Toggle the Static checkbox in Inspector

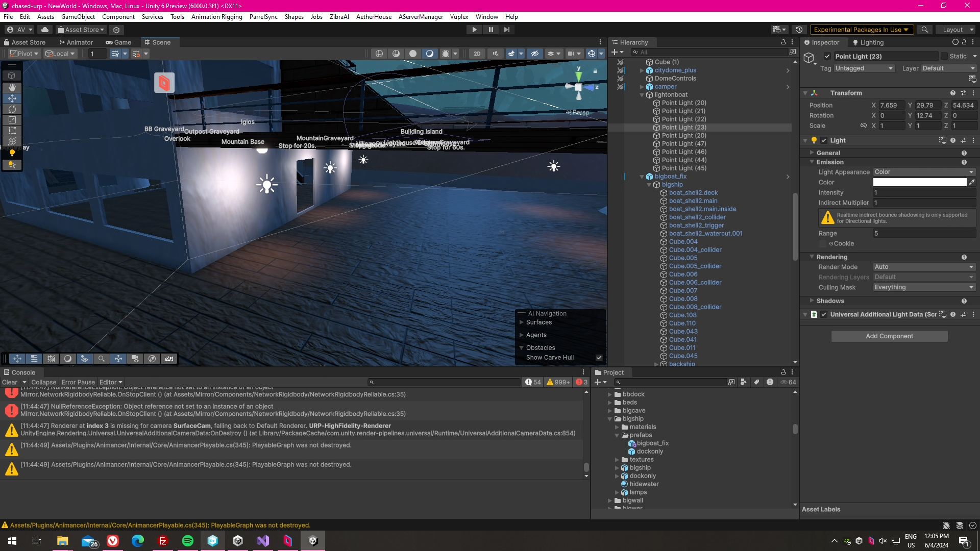tap(944, 57)
